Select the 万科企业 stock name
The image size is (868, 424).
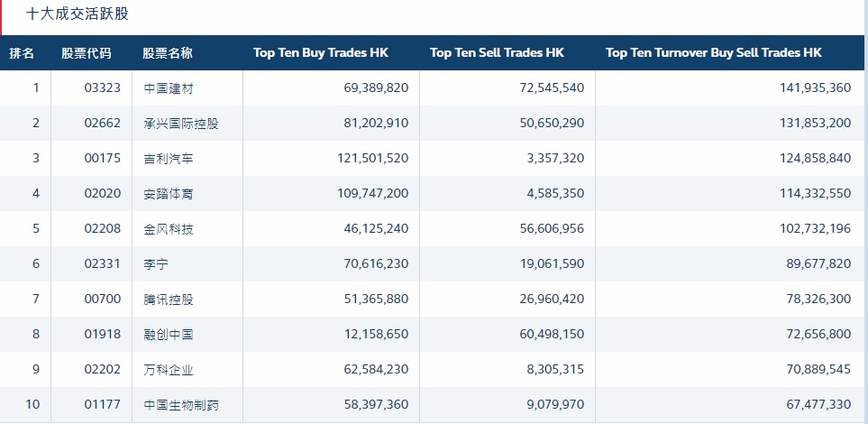(169, 370)
